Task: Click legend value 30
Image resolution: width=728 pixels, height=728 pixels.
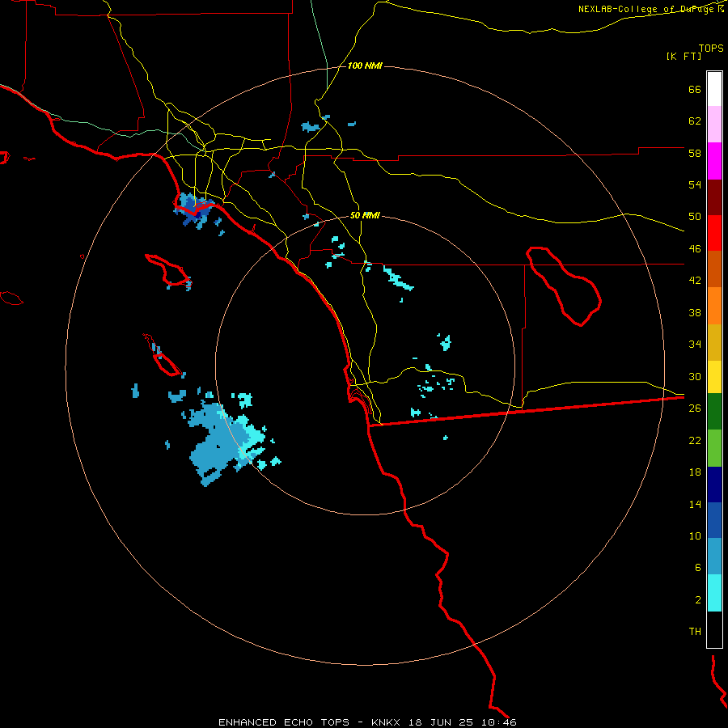Action: click(x=695, y=376)
